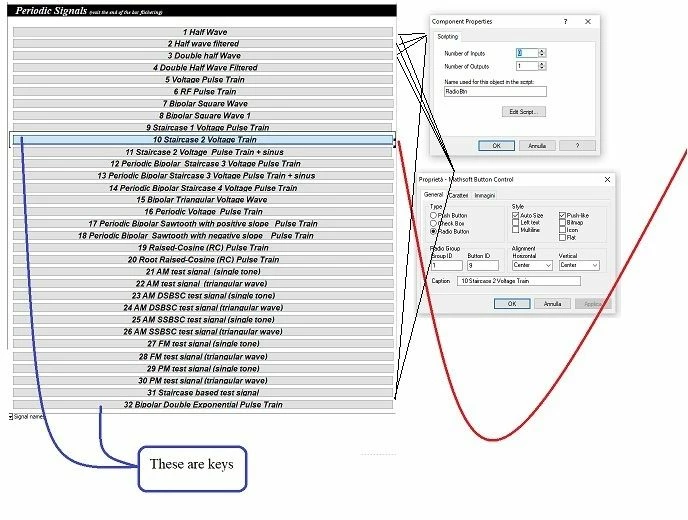688x520 pixels.
Task: Pick 26 AM SSBSC test signal (triangular wave)
Action: click(x=203, y=332)
